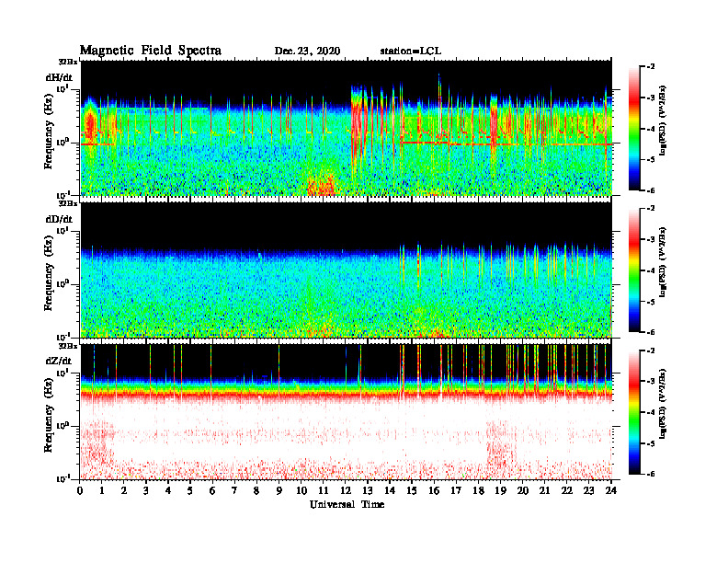Image resolution: width=728 pixels, height=563 pixels.
Task: Click hour 9 on the time axis
Action: tap(279, 491)
